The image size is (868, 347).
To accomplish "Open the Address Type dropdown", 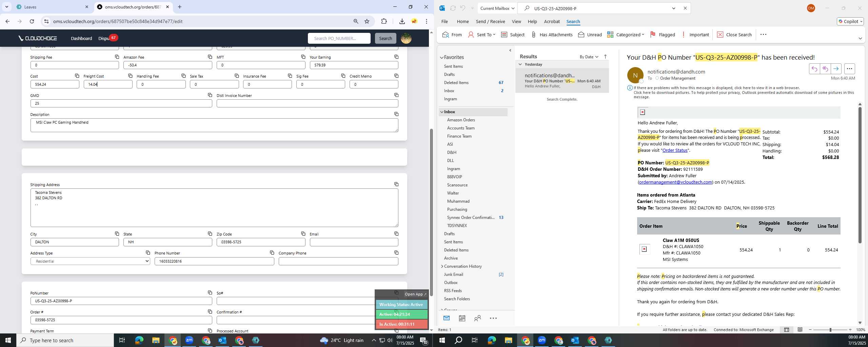I will click(x=90, y=261).
